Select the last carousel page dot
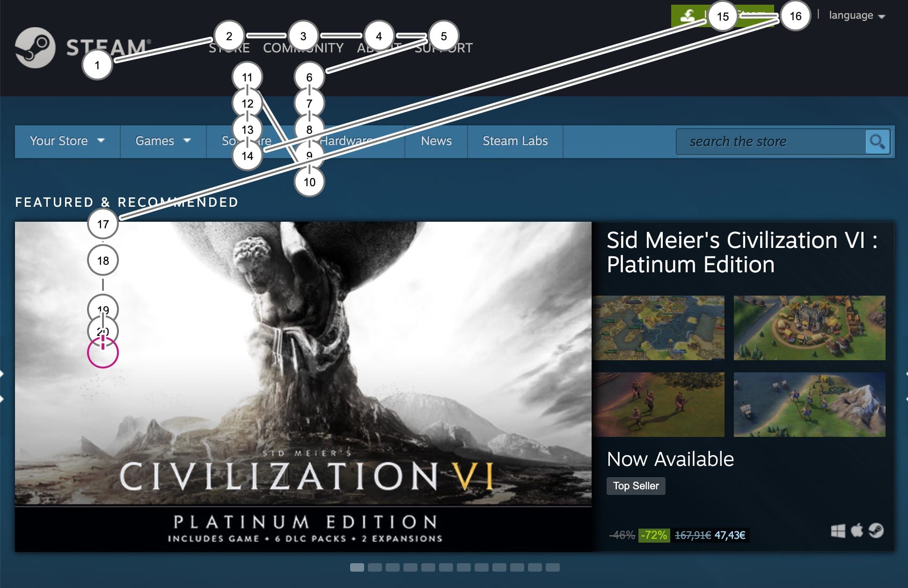 [552, 567]
